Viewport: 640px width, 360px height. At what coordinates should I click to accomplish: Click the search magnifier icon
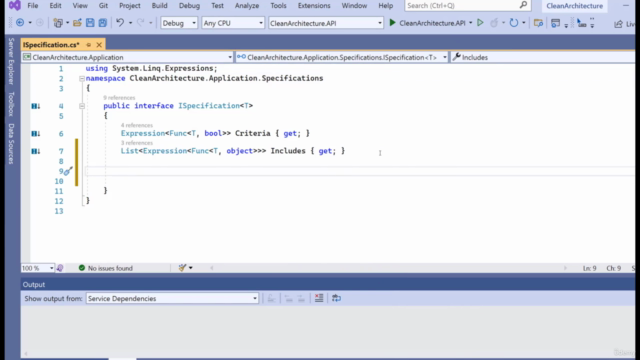(x=523, y=5)
